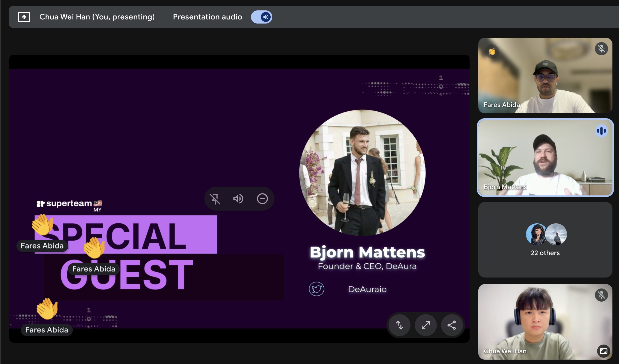
Task: Click the share icon on the presentation
Action: click(452, 325)
